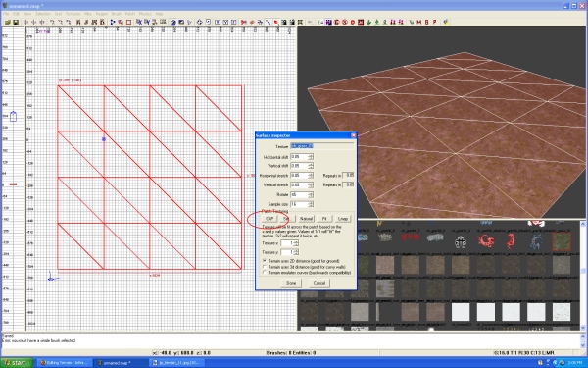Open the Help menu
The width and height of the screenshot is (588, 368).
160,14
